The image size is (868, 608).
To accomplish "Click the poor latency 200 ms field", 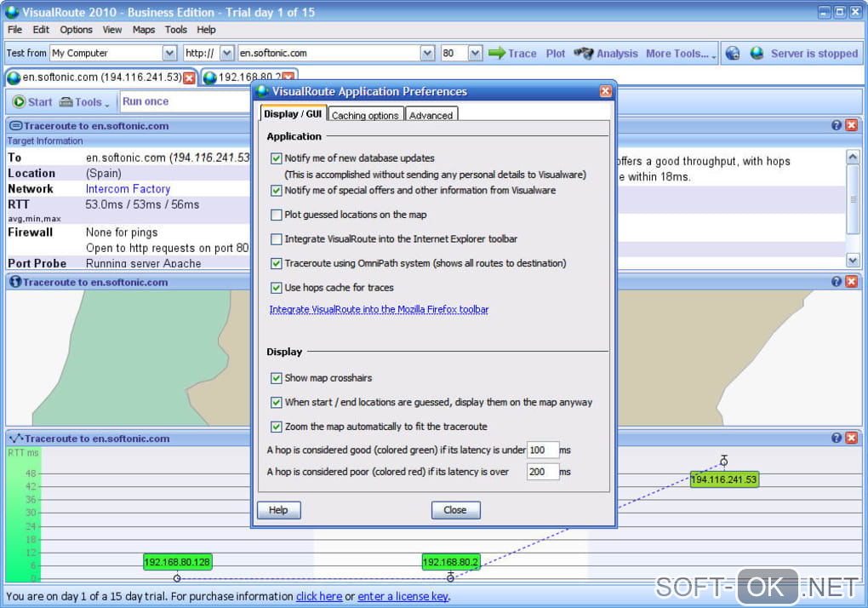I will pyautogui.click(x=543, y=472).
